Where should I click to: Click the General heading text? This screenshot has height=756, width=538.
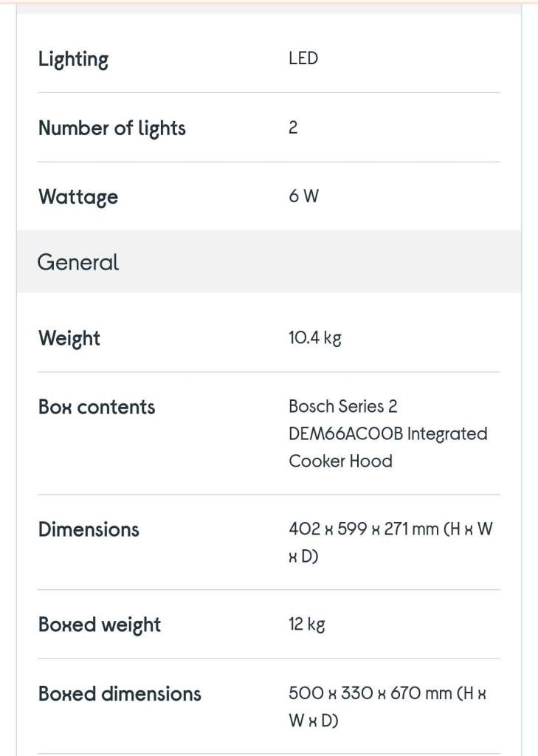(78, 262)
